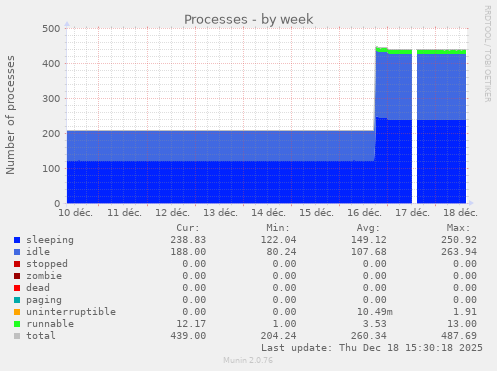Click idle average value 107.68

[x=369, y=252]
